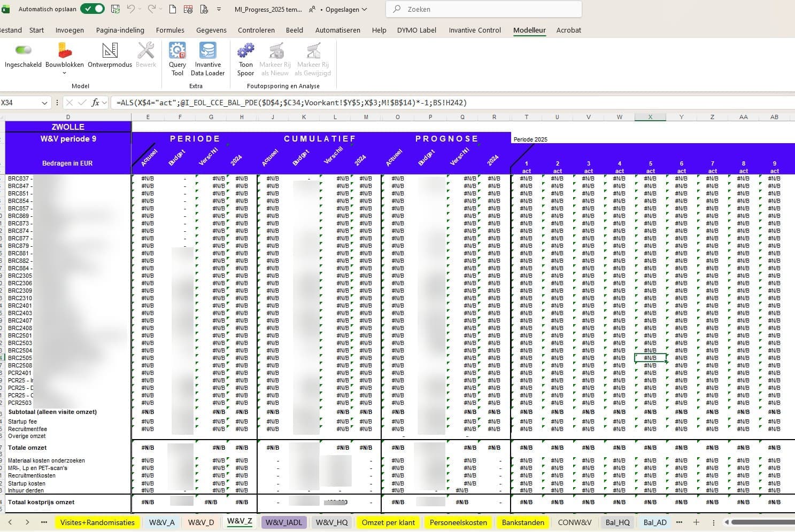Switch to the W&V_HQ sheet tab
Screen dimensions: 795x532
[331, 522]
